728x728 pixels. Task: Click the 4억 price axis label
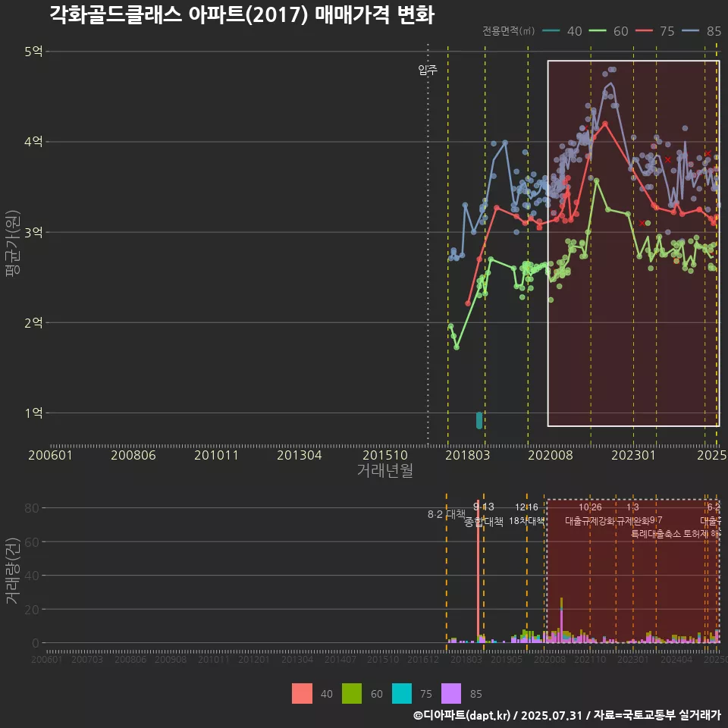pyautogui.click(x=34, y=142)
